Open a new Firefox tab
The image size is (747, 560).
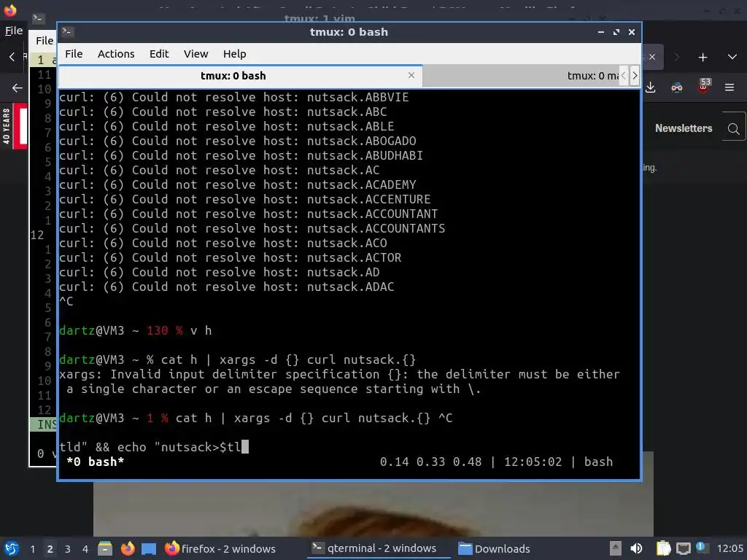pyautogui.click(x=703, y=57)
